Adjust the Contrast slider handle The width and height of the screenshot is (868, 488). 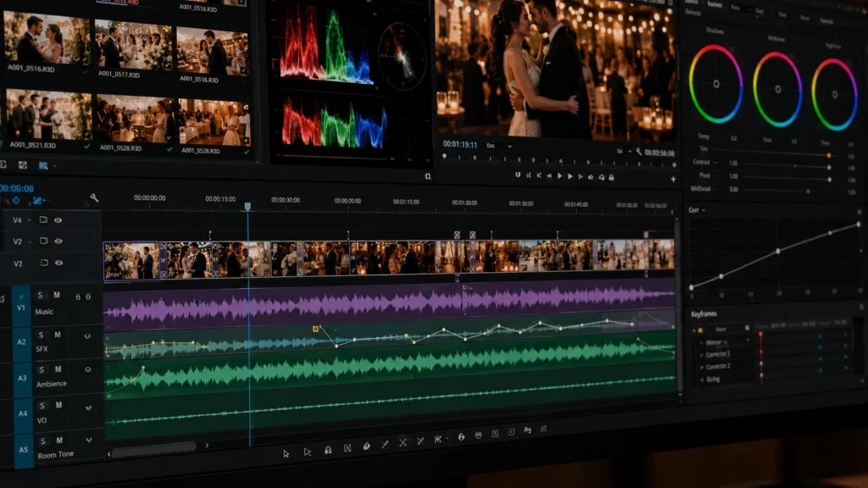click(829, 167)
